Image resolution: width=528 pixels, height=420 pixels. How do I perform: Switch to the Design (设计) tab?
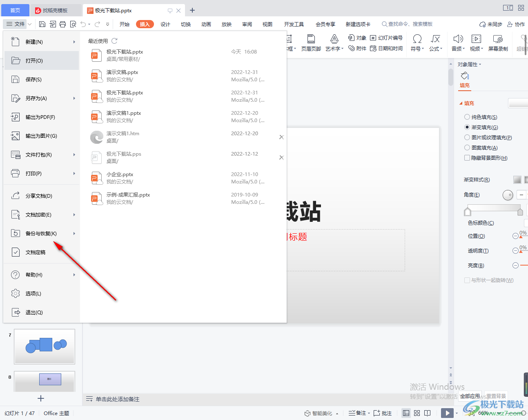[x=165, y=24]
